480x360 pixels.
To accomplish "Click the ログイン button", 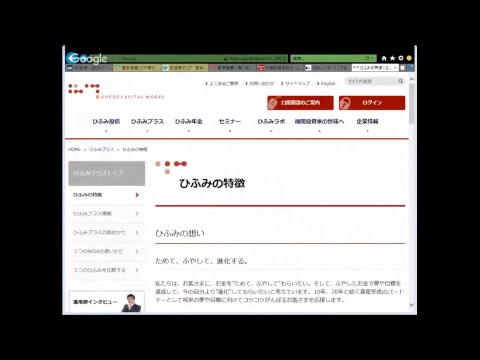I will click(x=372, y=103).
